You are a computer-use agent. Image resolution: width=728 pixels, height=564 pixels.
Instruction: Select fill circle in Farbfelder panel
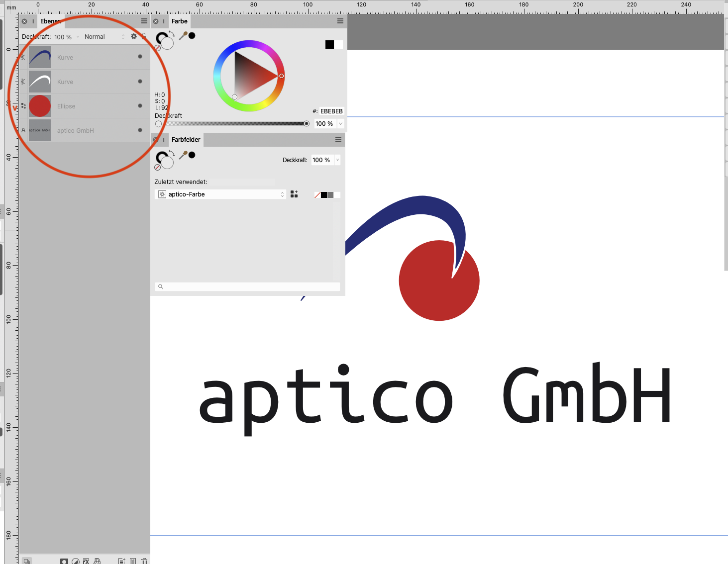pyautogui.click(x=168, y=163)
